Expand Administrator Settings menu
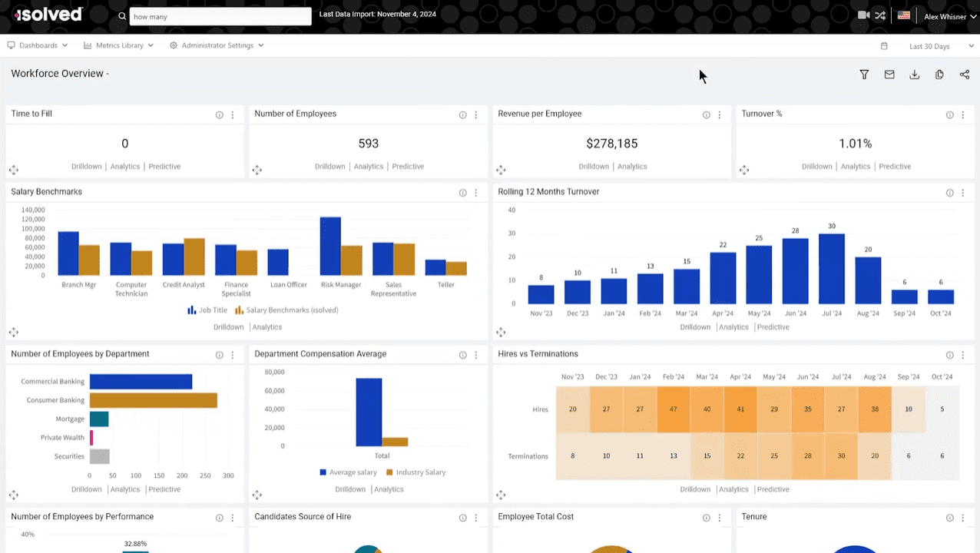The width and height of the screenshot is (980, 553). (x=217, y=45)
